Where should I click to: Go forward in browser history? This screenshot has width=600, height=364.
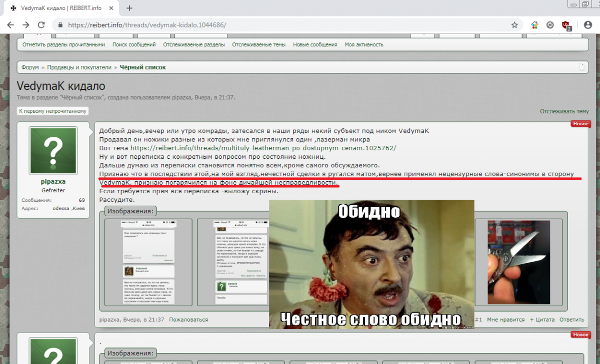tap(26, 24)
